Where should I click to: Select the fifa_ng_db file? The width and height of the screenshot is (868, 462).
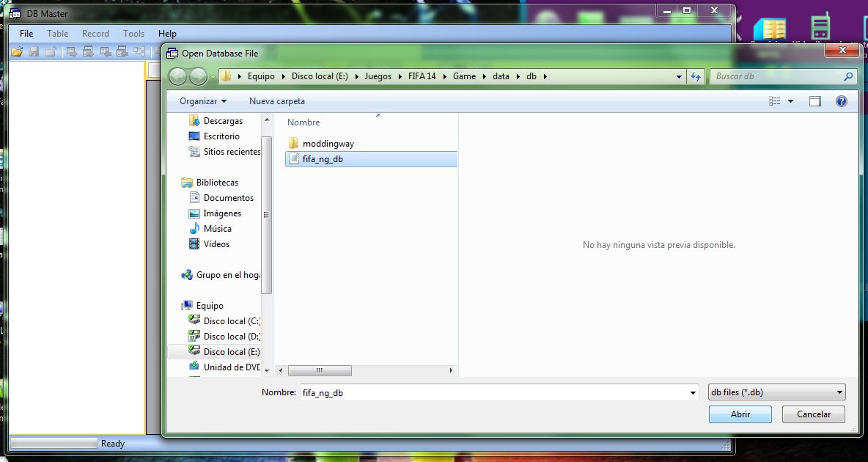[x=322, y=159]
